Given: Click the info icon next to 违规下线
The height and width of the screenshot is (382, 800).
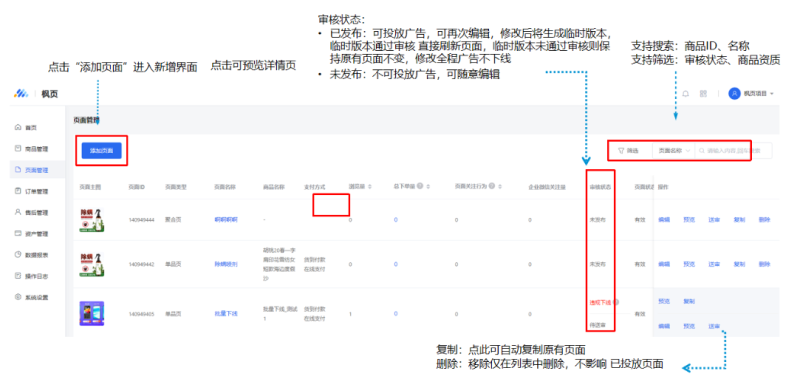Looking at the screenshot, I should 616,302.
